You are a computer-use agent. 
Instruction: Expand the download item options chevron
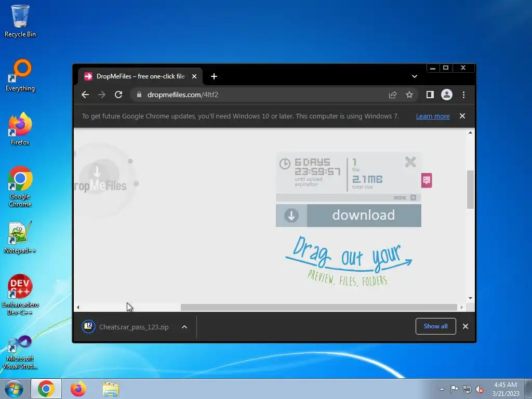184,327
